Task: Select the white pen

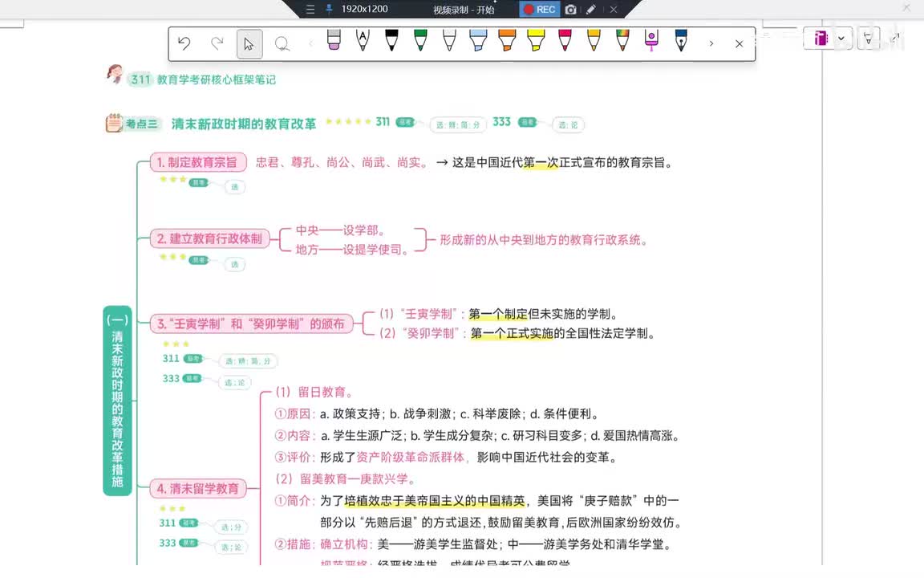Action: click(449, 40)
